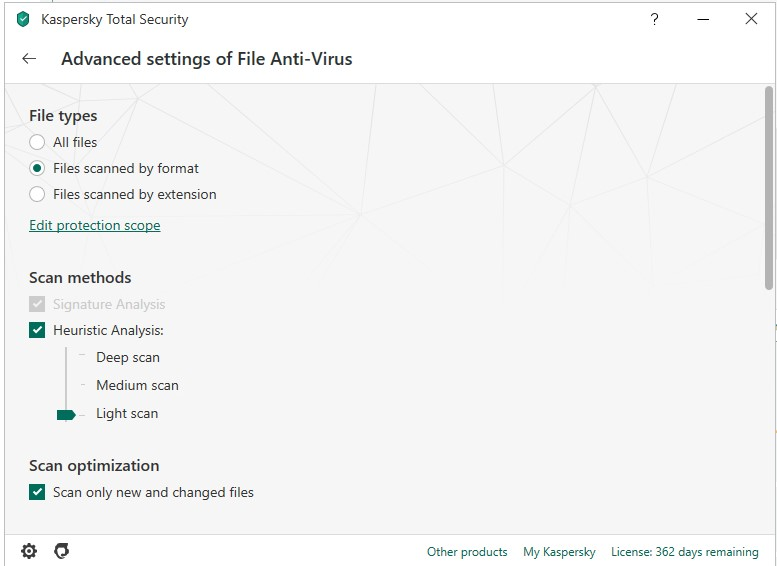Open the Edit protection scope link
Screen dimensions: 777x566
click(94, 225)
